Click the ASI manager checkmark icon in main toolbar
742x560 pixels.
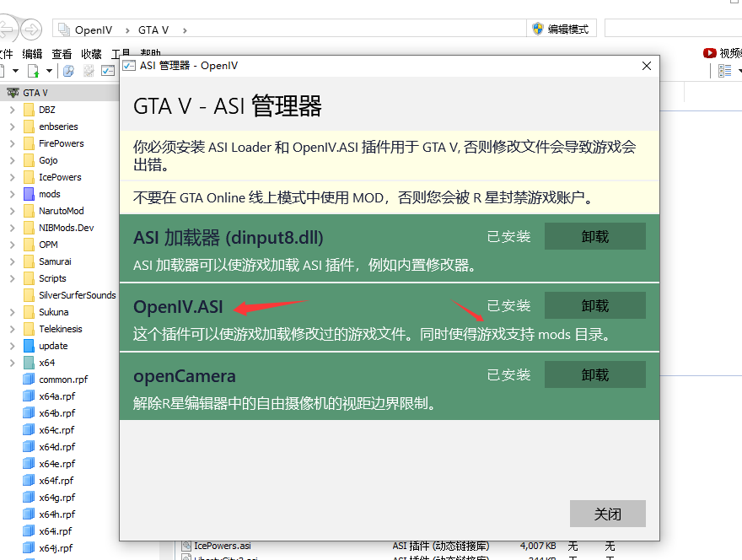tap(108, 71)
